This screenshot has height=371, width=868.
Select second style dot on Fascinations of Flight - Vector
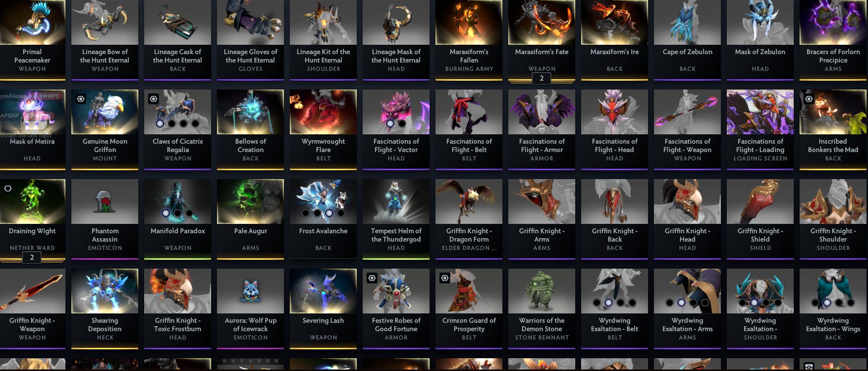402,124
